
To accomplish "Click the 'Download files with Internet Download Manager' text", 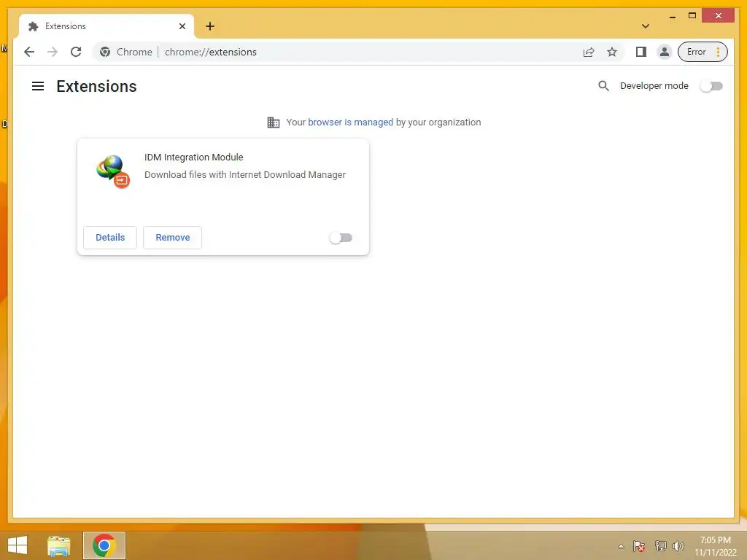I will tap(245, 175).
